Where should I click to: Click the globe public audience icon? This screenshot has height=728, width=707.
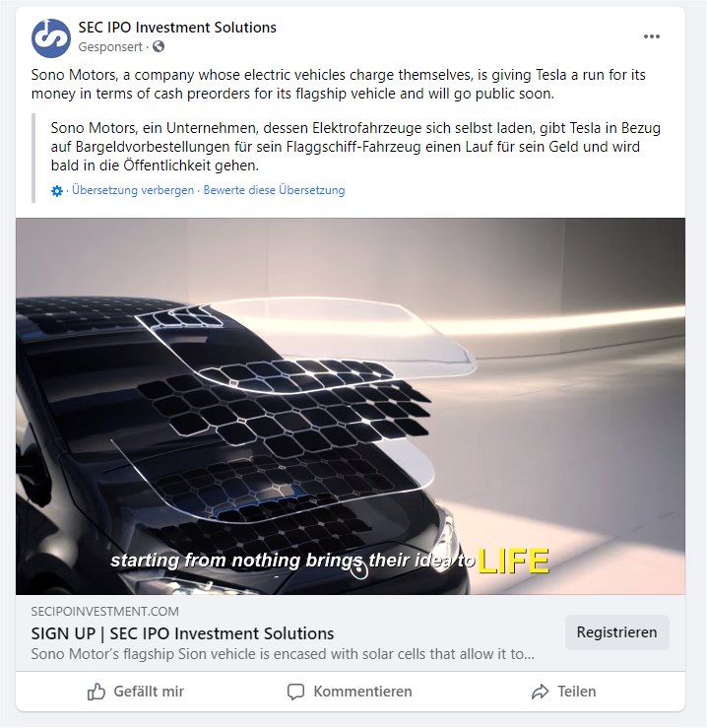159,46
